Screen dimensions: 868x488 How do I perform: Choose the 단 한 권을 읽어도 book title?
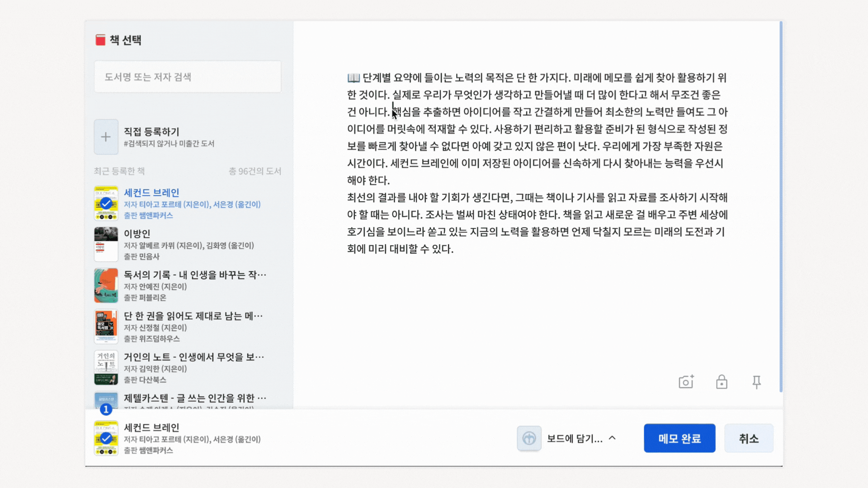[x=193, y=316]
